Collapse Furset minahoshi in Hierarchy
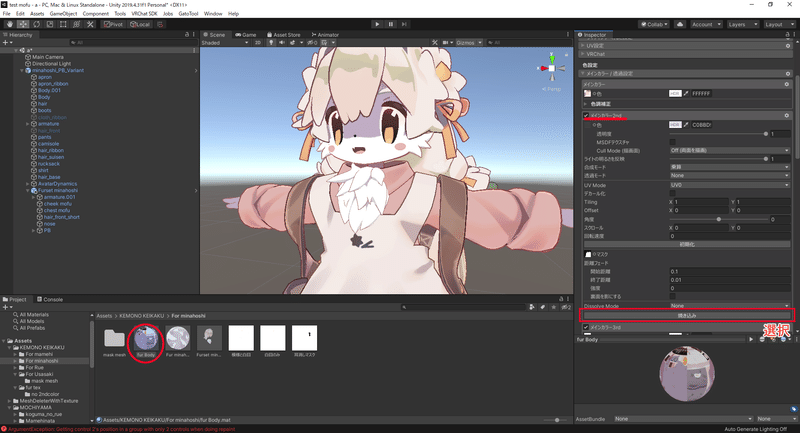 (28, 190)
